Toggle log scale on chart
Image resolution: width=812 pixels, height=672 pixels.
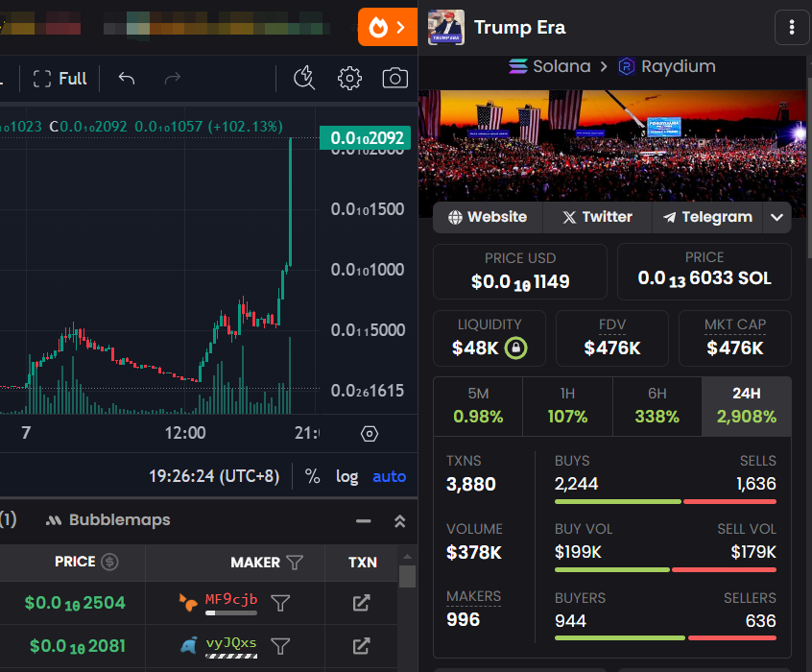(346, 476)
